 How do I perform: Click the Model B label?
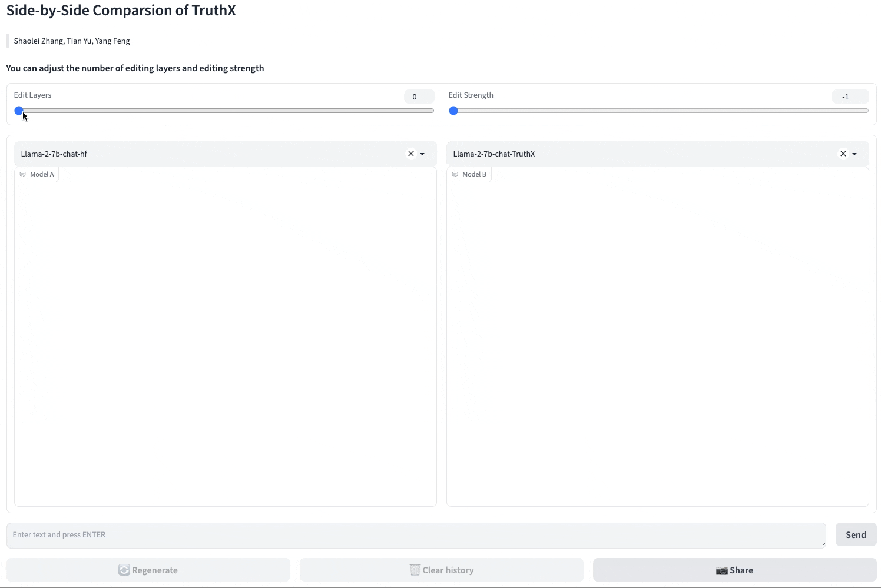pos(475,174)
